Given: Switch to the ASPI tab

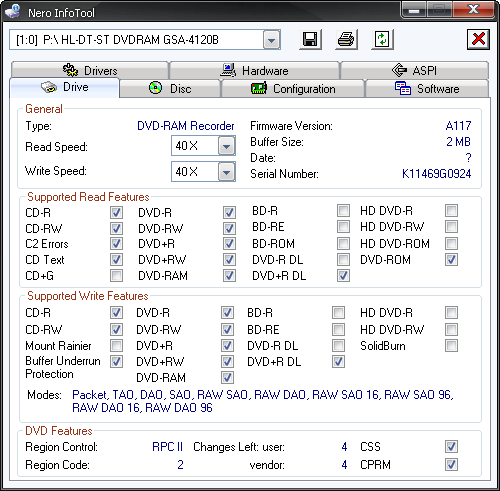Looking at the screenshot, I should (414, 70).
